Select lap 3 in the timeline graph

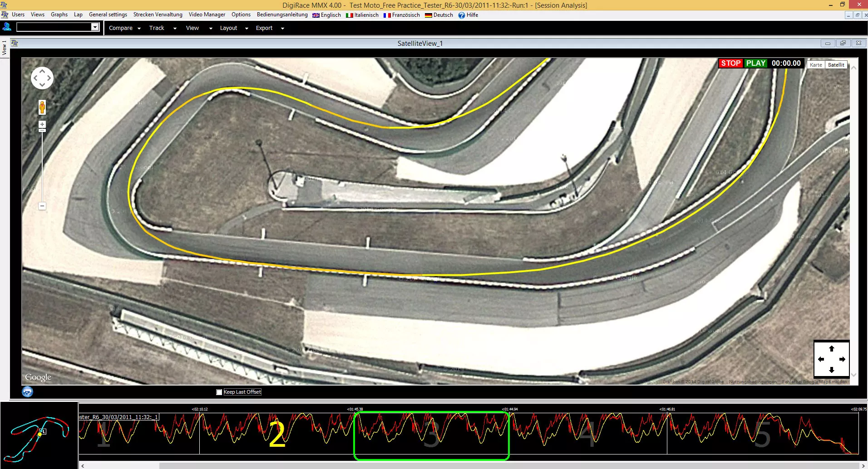(x=431, y=435)
